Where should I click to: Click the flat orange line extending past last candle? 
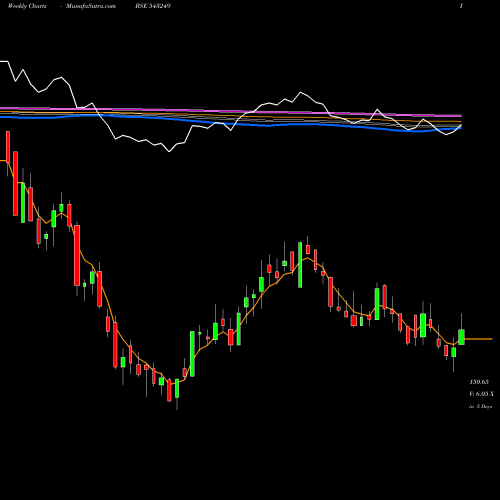478,339
